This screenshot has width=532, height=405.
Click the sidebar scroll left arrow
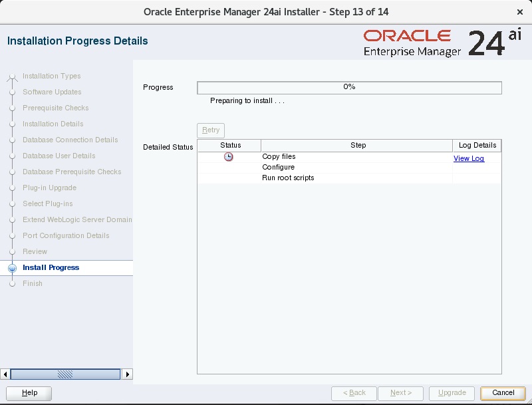pos(5,374)
